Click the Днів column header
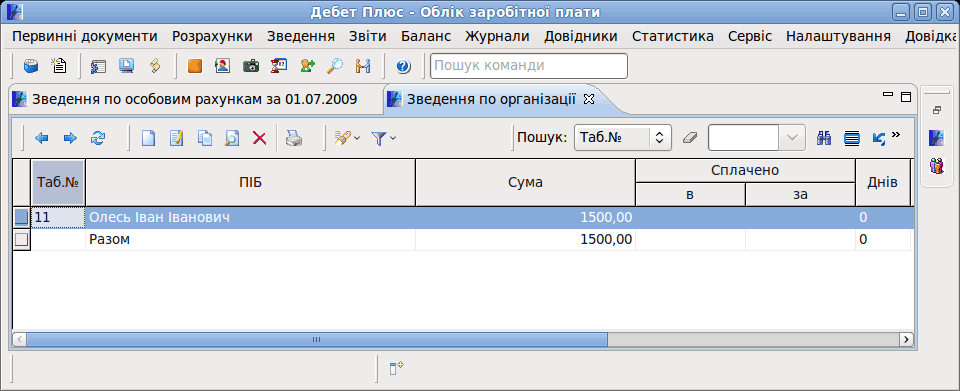960x391 pixels. click(x=882, y=182)
